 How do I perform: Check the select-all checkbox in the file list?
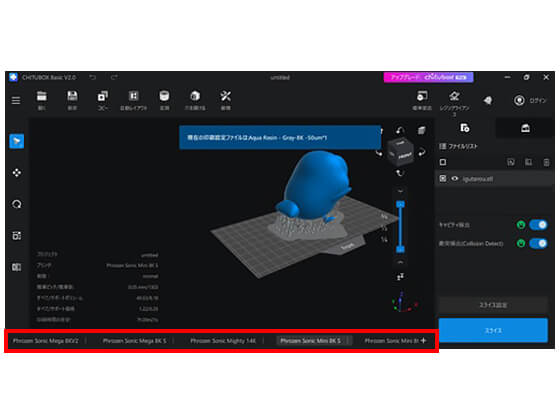pos(443,162)
